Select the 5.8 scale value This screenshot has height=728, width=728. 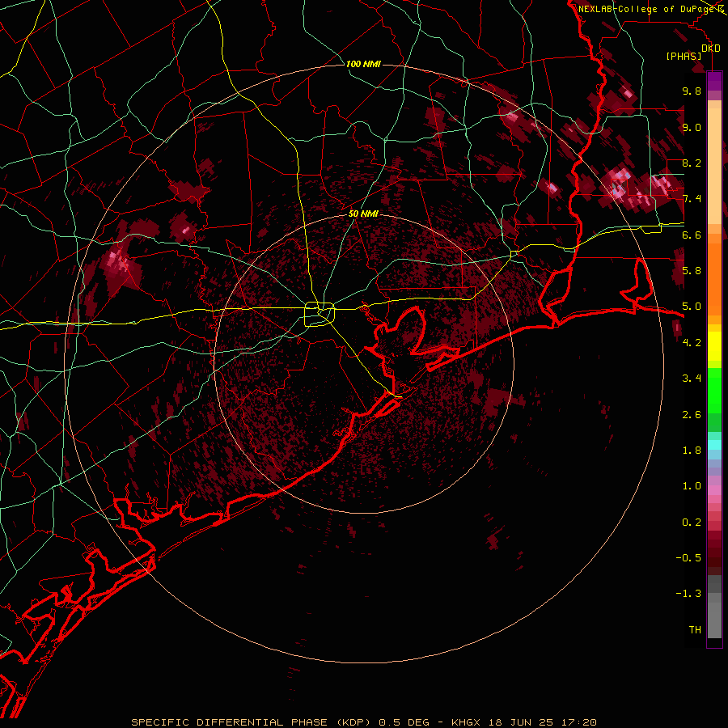tap(692, 271)
